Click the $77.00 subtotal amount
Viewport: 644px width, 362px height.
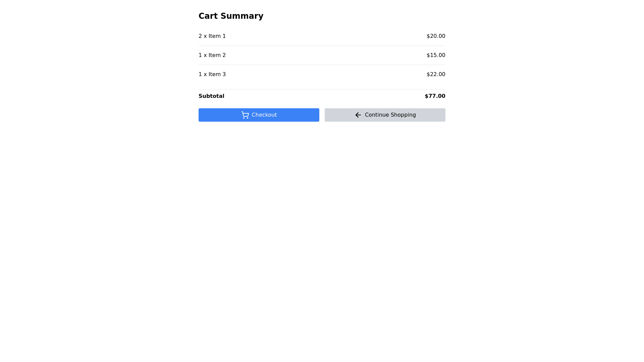point(435,96)
